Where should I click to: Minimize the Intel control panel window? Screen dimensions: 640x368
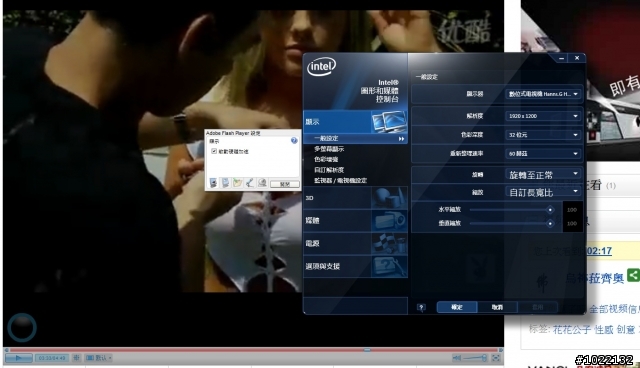pyautogui.click(x=562, y=58)
